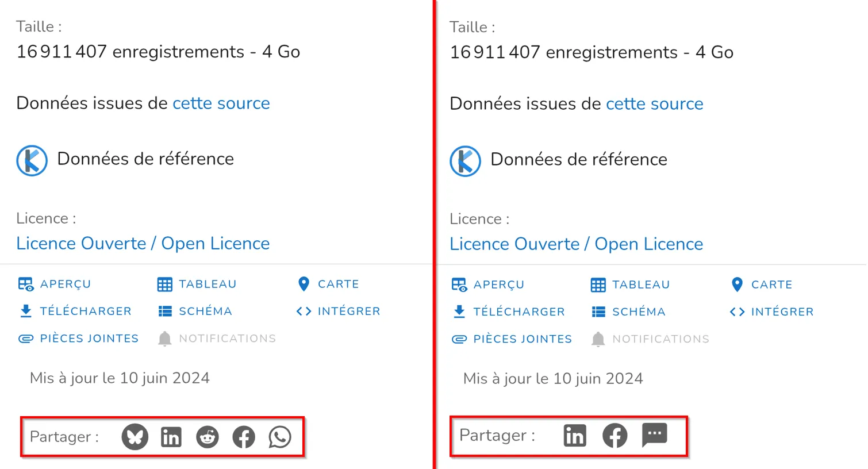Open CARTE map view in right panel
The width and height of the screenshot is (868, 469).
pos(762,285)
